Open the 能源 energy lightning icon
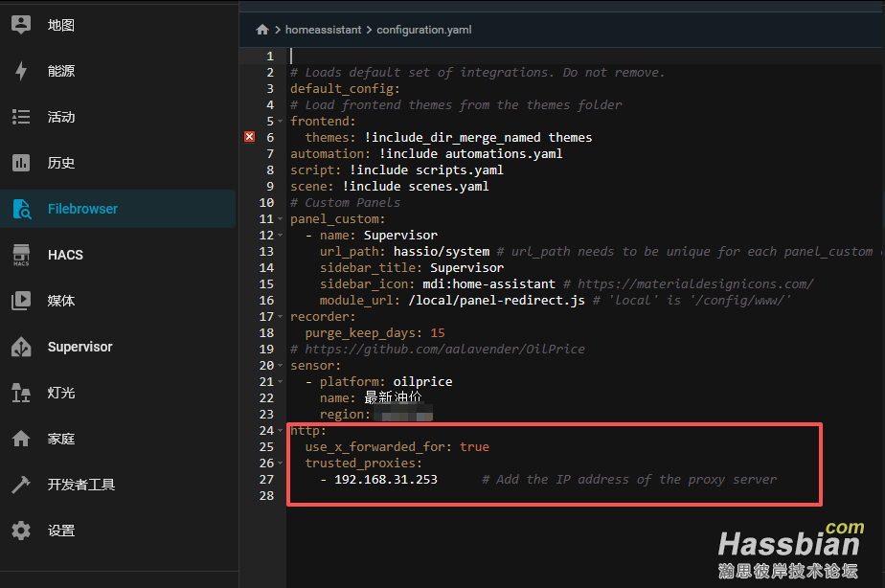Viewport: 885px width, 588px height. click(21, 71)
